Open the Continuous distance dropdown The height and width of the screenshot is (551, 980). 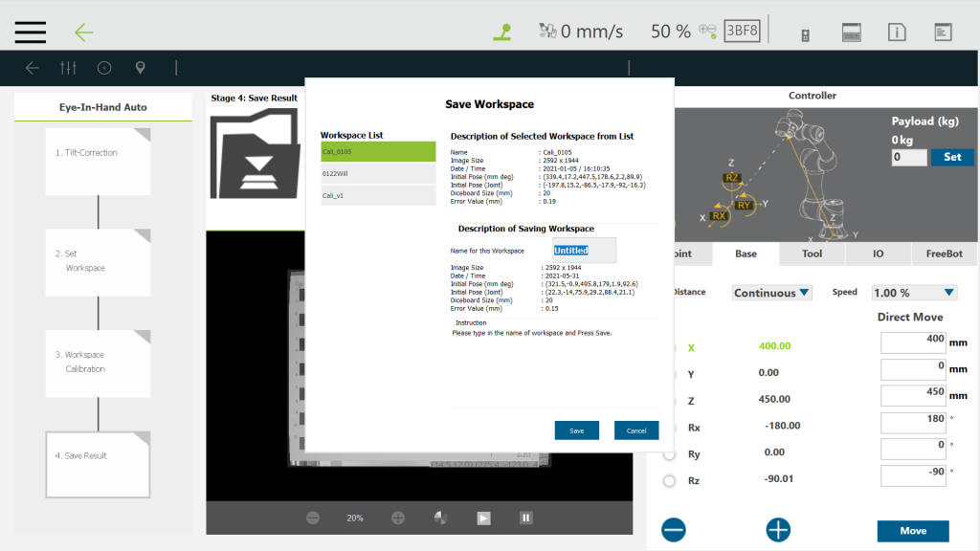click(x=771, y=293)
